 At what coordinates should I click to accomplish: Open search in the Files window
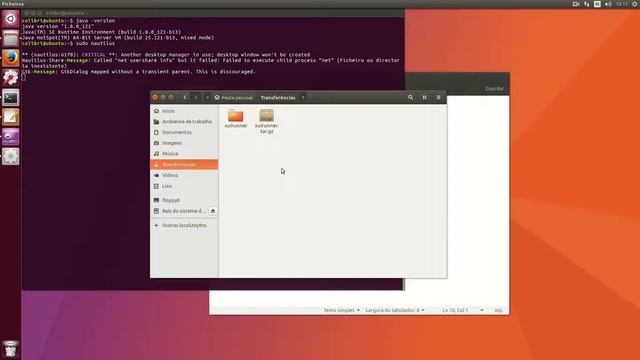(411, 98)
